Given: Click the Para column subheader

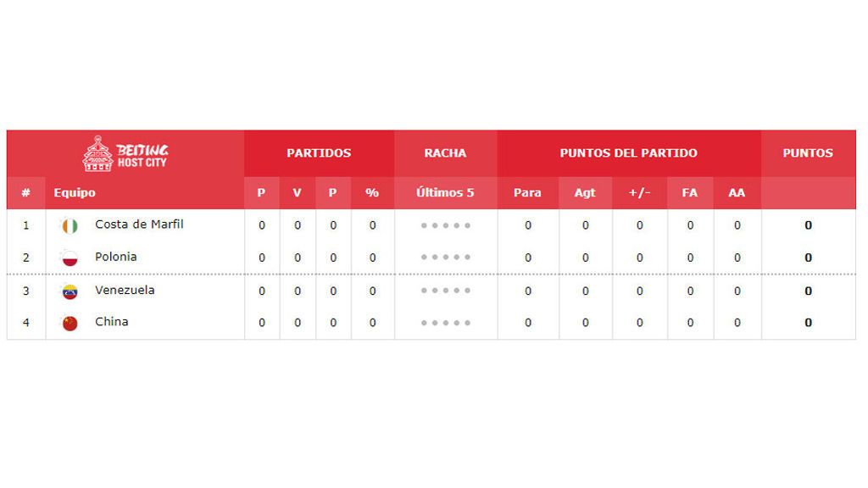Looking at the screenshot, I should tap(527, 192).
